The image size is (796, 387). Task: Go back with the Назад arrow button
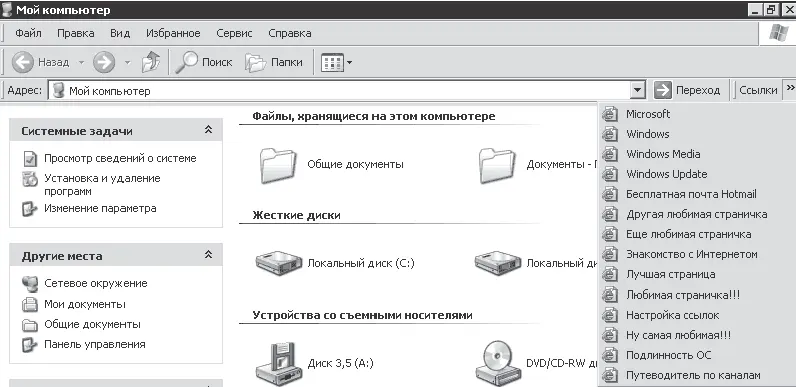(22, 62)
